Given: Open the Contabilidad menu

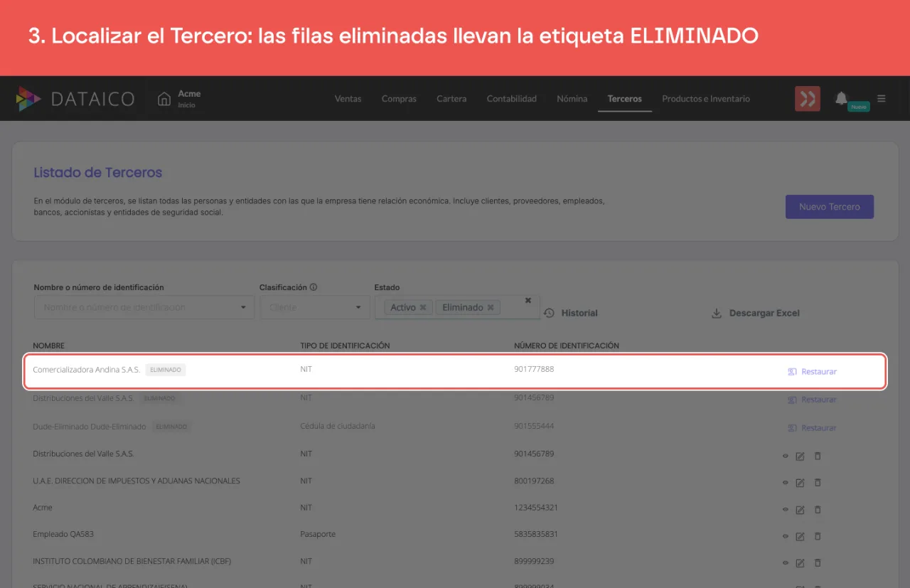Looking at the screenshot, I should pyautogui.click(x=512, y=99).
